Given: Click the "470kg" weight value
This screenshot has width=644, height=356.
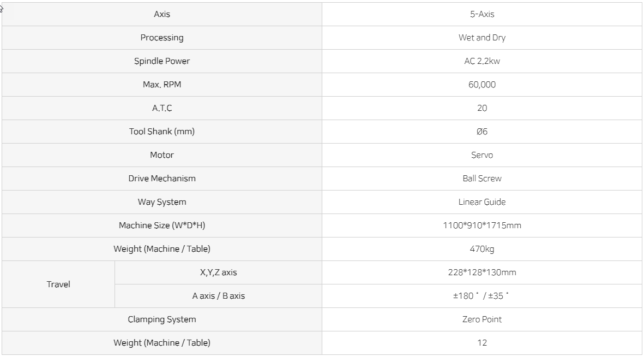Looking at the screenshot, I should (482, 249).
